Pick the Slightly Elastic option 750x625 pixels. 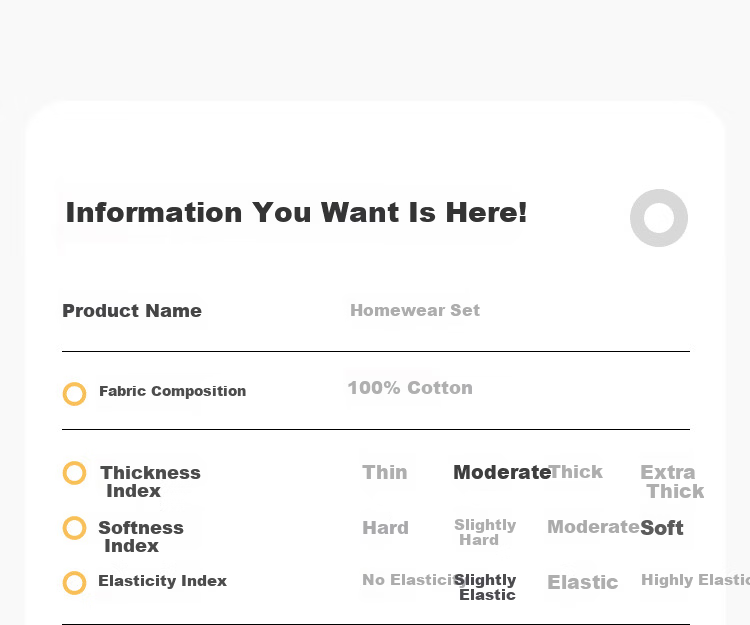click(x=485, y=587)
